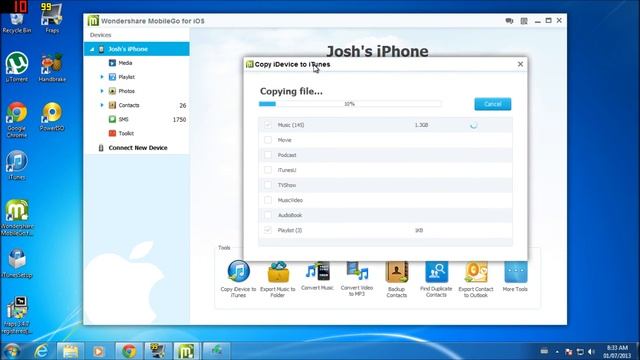
Task: Click the 1.3GB size in Music row
Action: 421,125
